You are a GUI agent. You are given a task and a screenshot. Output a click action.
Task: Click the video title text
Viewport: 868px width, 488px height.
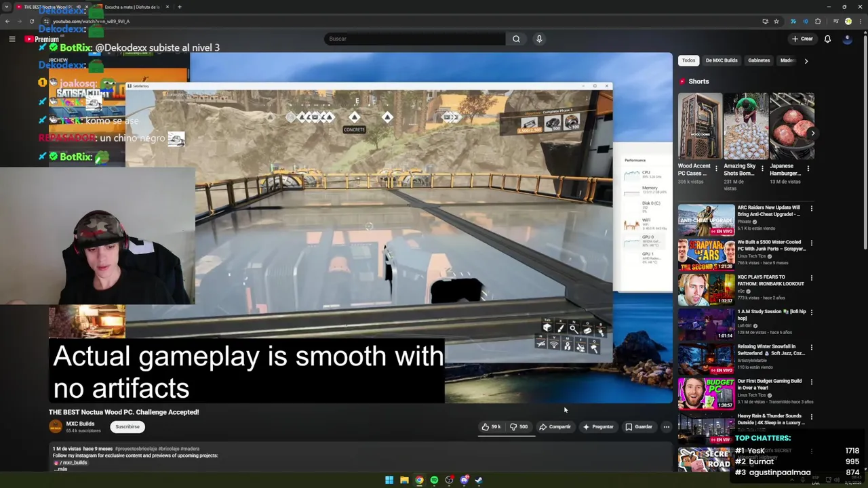(124, 412)
